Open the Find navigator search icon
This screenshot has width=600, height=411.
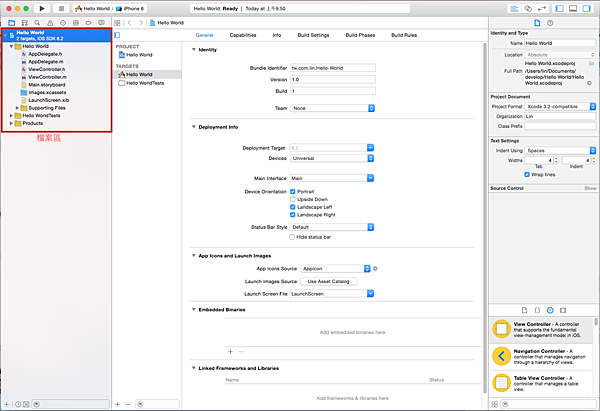(x=37, y=23)
